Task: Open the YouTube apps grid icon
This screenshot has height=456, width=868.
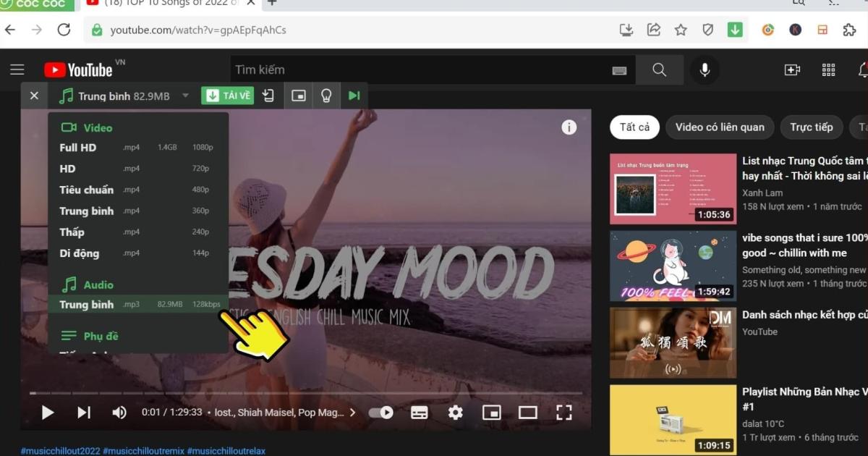Action: pos(828,69)
